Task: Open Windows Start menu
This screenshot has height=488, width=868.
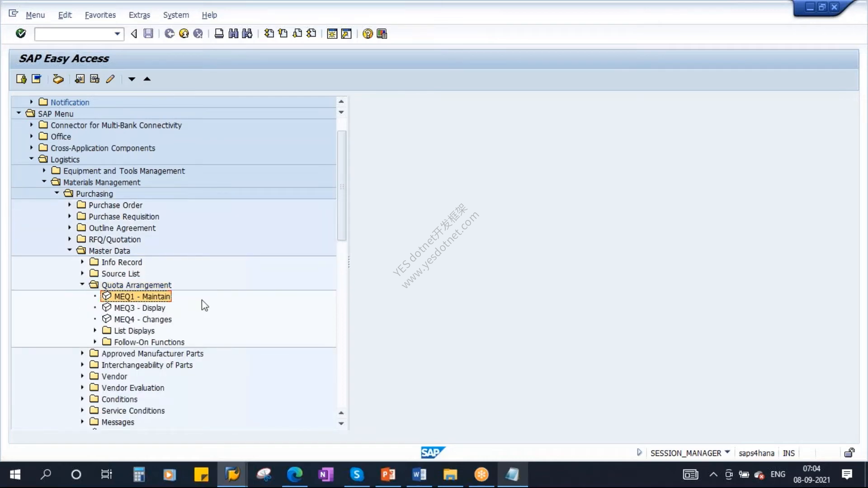Action: [15, 474]
